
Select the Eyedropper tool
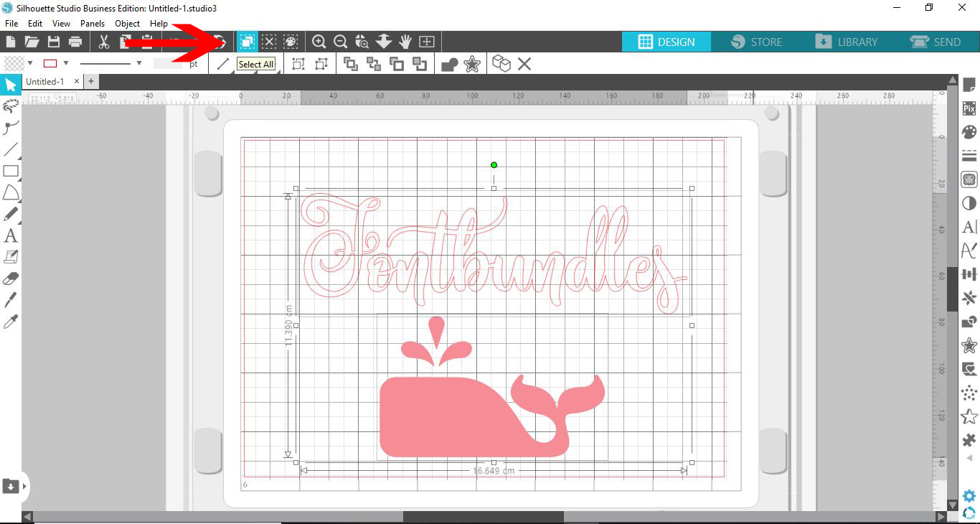[10, 321]
